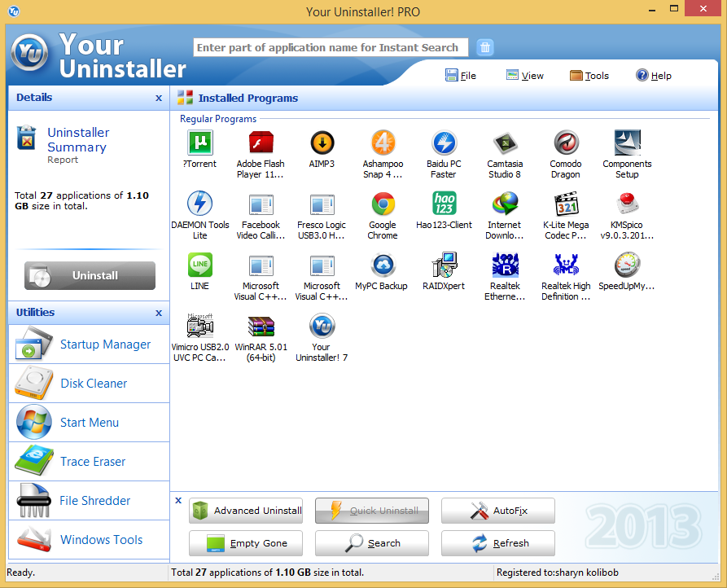This screenshot has width=727, height=588.
Task: Open Windows Tools utility
Action: [89, 539]
